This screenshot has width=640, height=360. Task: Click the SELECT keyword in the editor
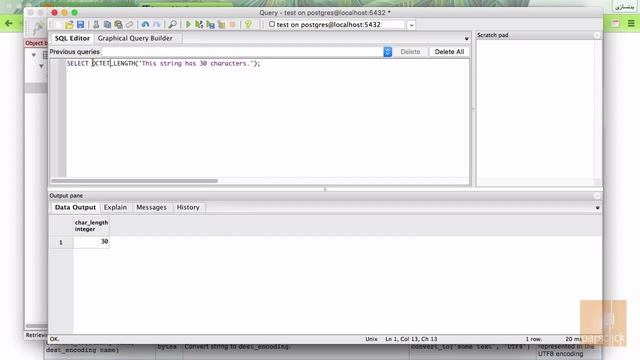click(78, 63)
